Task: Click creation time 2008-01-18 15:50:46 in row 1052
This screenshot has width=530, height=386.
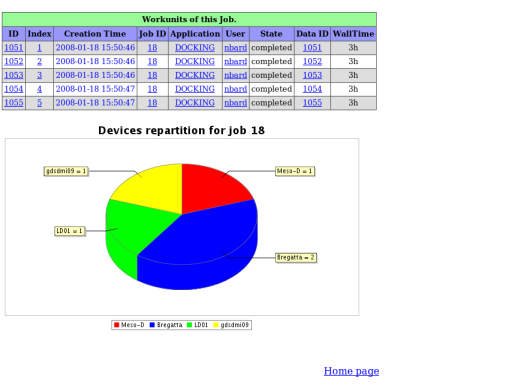Action: coord(95,62)
